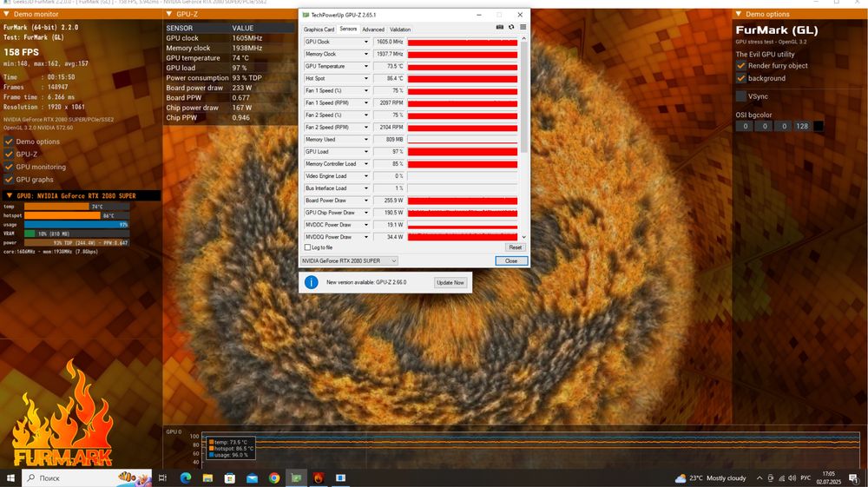Viewport: 868px width, 487px height.
Task: Collapse GPU0 NVIDIA GeForce RTX 2080 SUPER section
Action: [x=10, y=196]
